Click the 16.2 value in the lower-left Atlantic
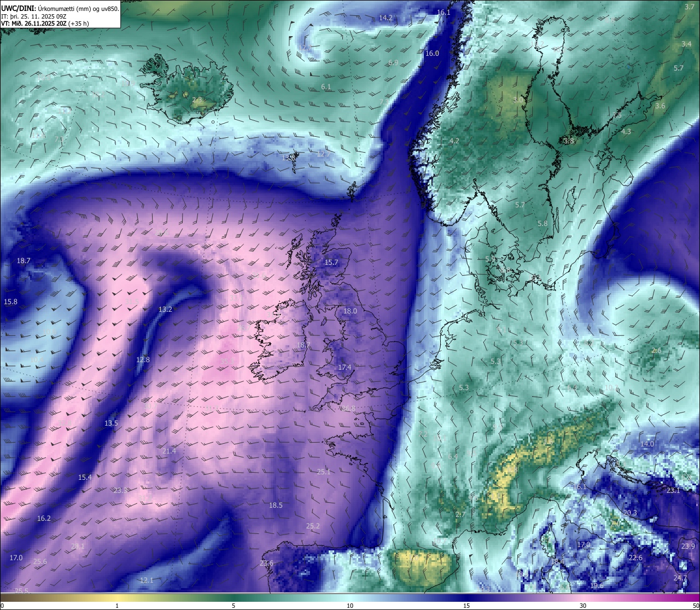700x610 pixels. [x=44, y=518]
